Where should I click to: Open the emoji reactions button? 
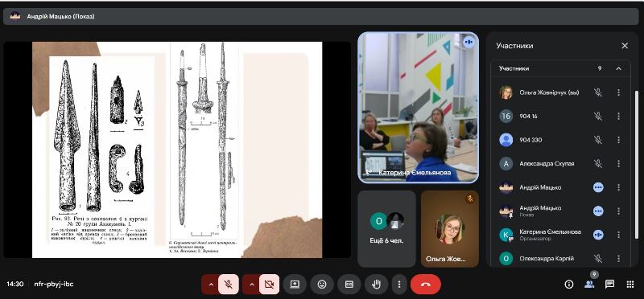click(x=322, y=285)
